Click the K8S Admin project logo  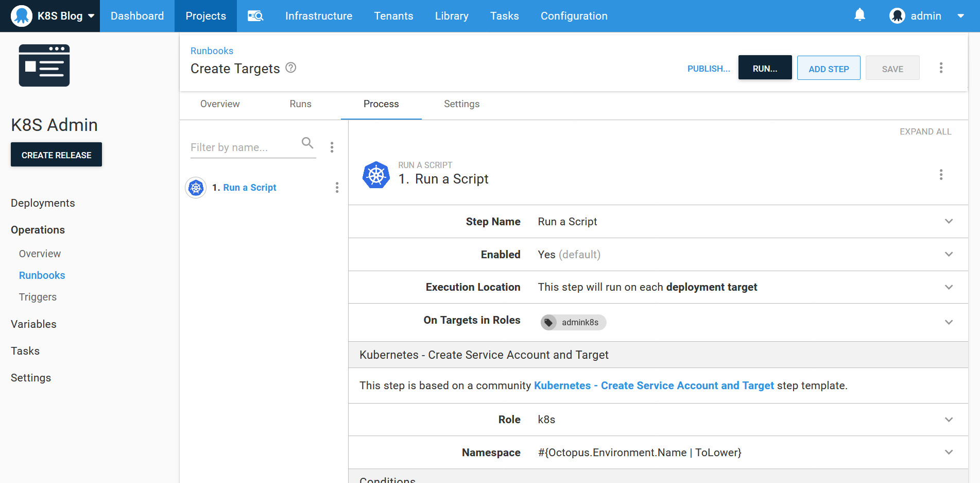click(44, 65)
